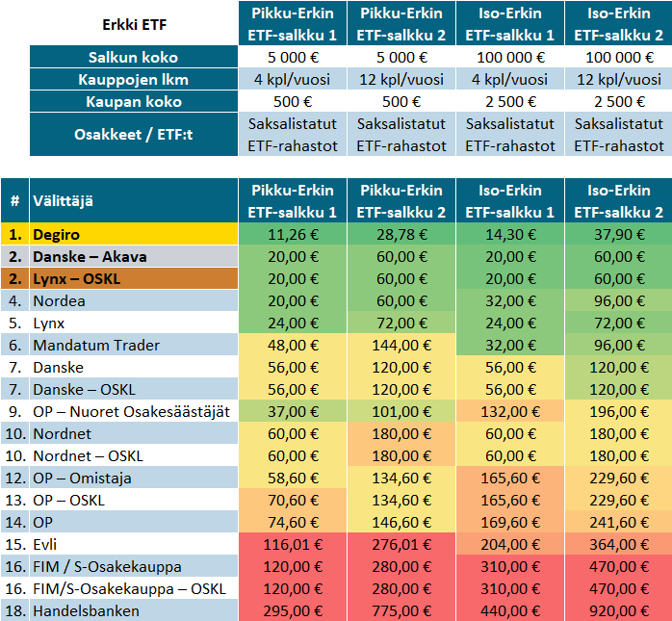Click the '1.' rank number of Degiro
Image resolution: width=672 pixels, height=621 pixels.
click(x=15, y=234)
